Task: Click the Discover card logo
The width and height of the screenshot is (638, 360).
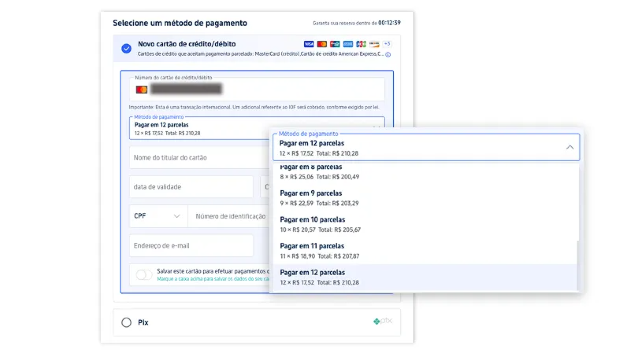Action: coord(374,44)
